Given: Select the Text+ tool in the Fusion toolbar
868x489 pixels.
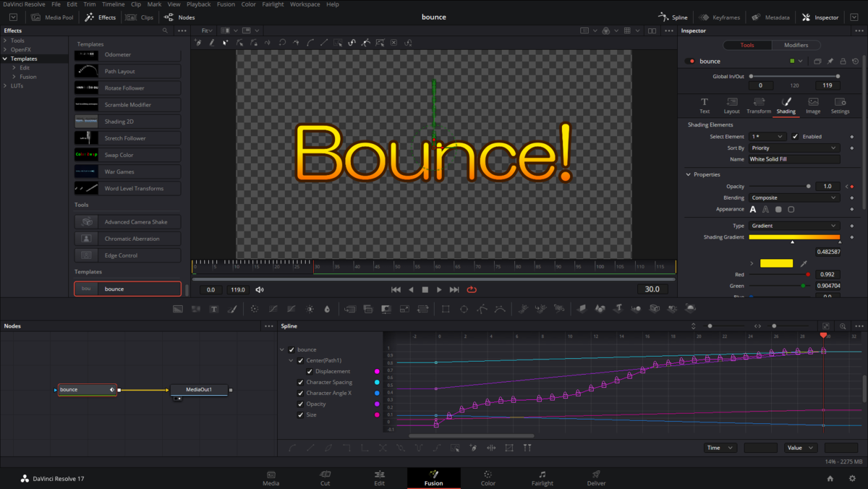Looking at the screenshot, I should coord(213,308).
